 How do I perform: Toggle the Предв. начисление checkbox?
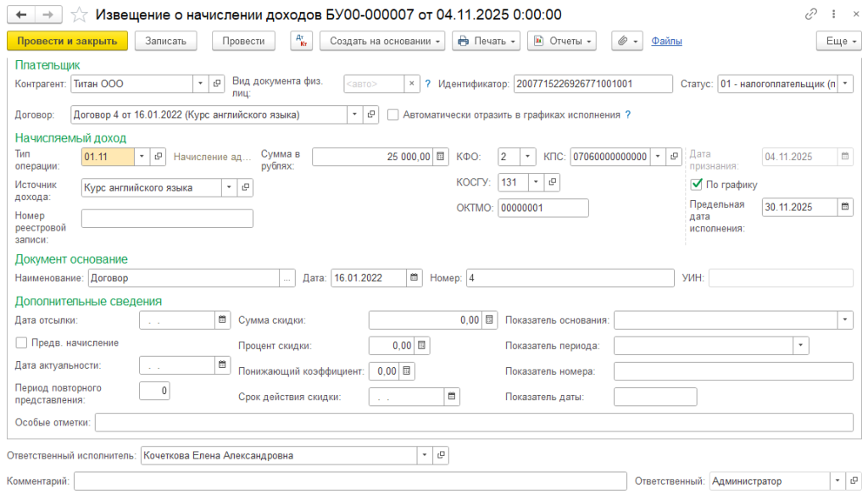21,343
